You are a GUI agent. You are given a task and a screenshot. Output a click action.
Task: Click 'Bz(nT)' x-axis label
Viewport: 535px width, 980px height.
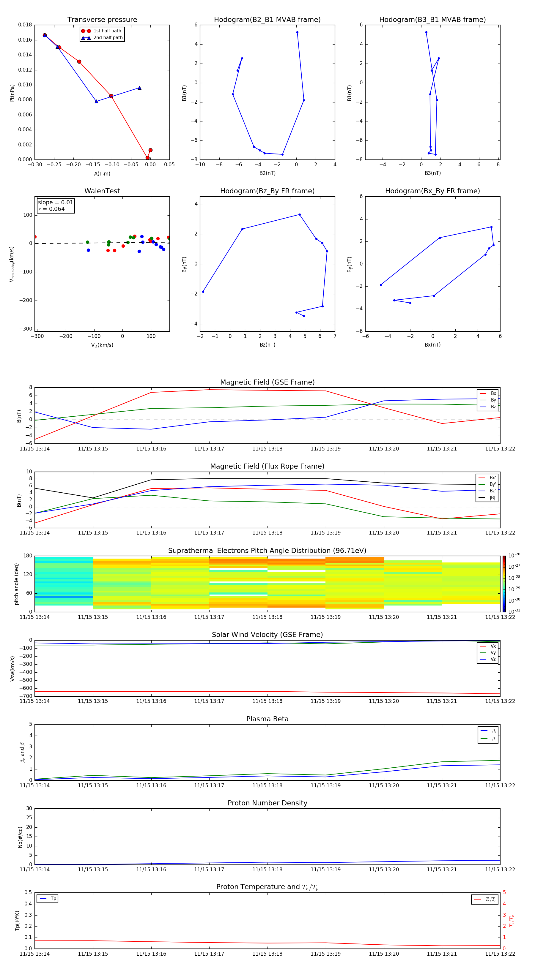coord(267,345)
